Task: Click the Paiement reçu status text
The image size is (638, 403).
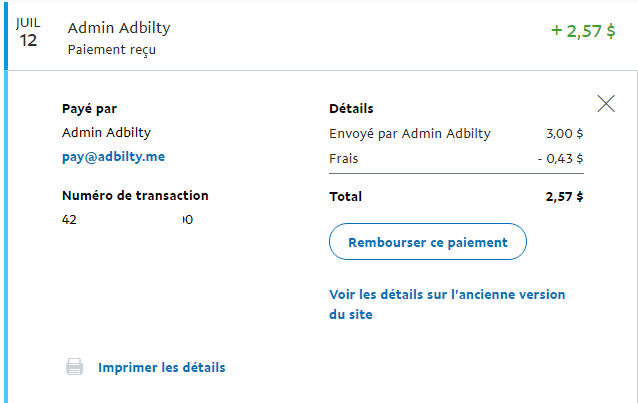Action: (111, 50)
